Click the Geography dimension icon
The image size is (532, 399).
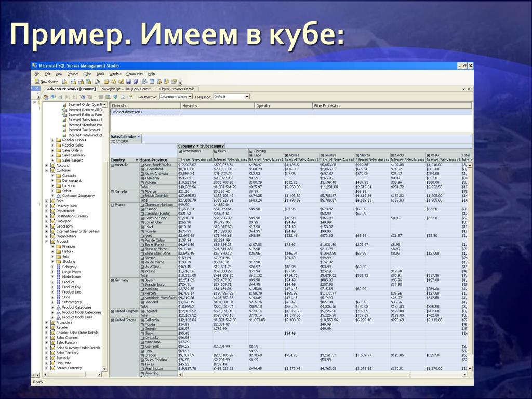(52, 227)
